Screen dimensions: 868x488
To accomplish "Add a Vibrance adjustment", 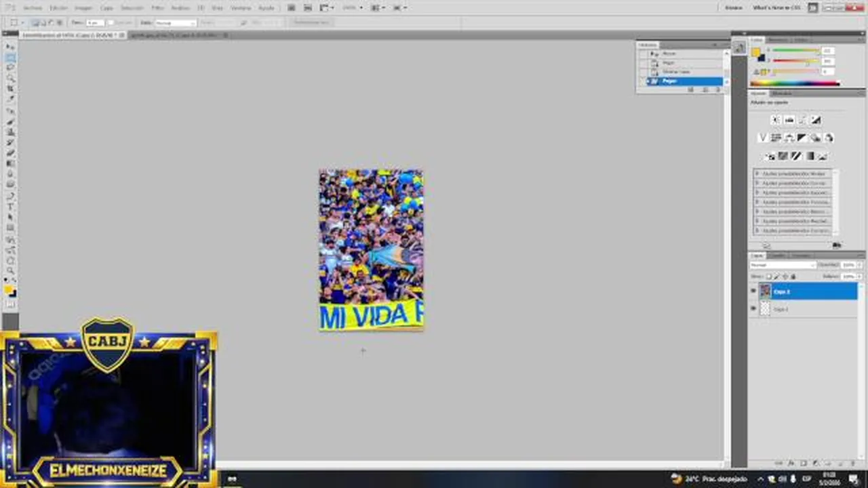I will coord(762,138).
